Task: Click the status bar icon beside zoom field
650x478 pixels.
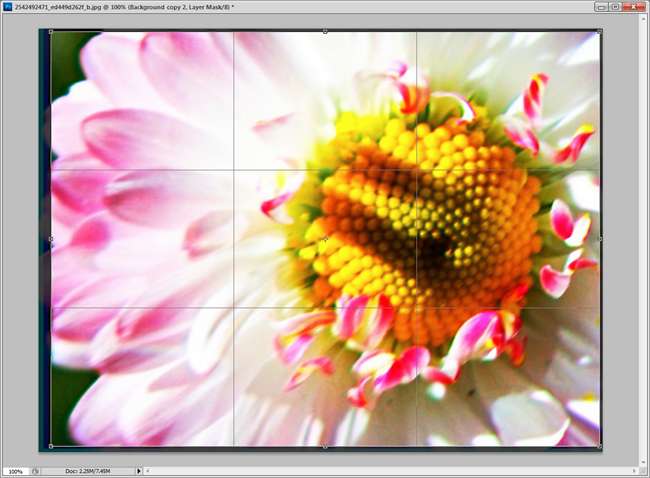Action: click(36, 471)
